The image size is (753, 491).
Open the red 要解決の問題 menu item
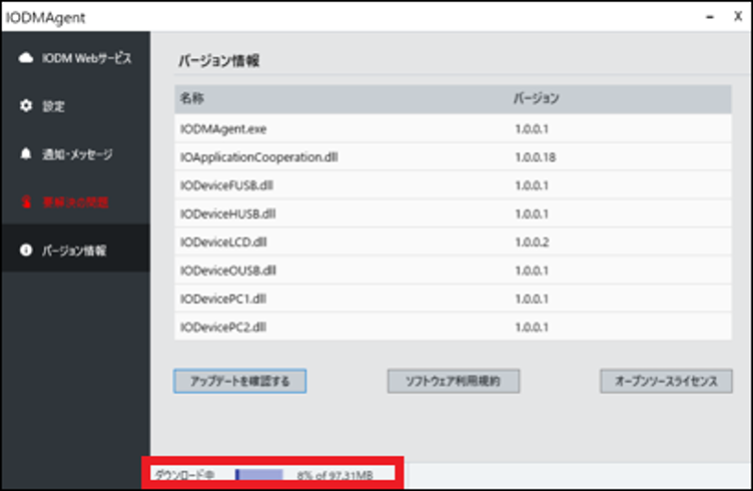coord(76,202)
